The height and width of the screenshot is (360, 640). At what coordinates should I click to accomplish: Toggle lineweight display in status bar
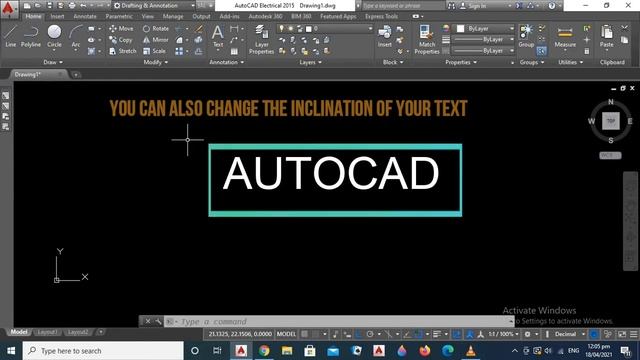437,334
